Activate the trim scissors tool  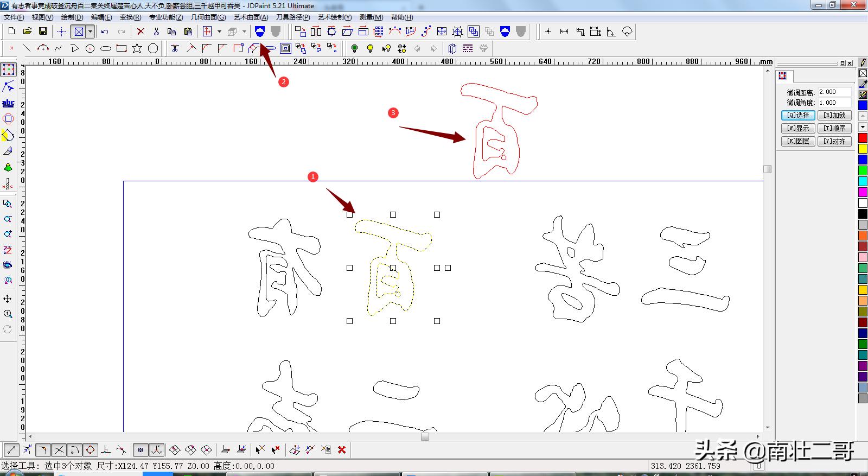[x=175, y=48]
